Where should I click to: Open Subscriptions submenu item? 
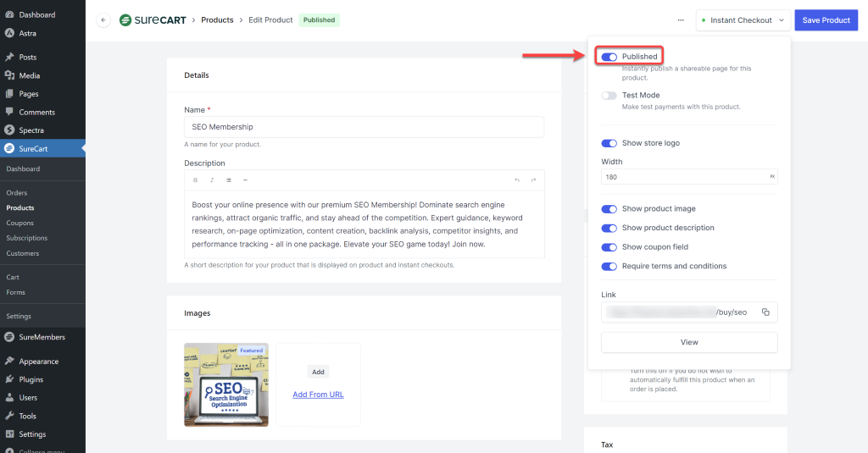26,238
